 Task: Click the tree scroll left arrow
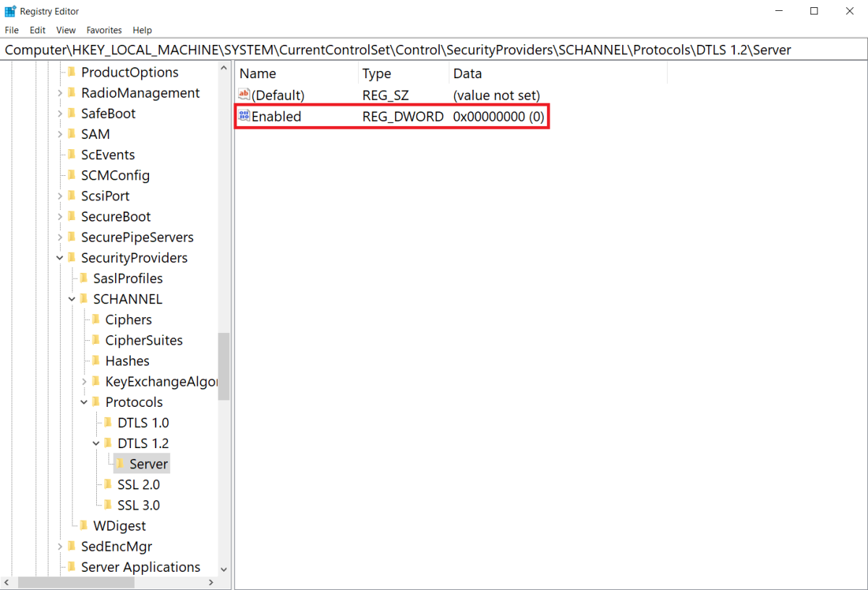(8, 582)
